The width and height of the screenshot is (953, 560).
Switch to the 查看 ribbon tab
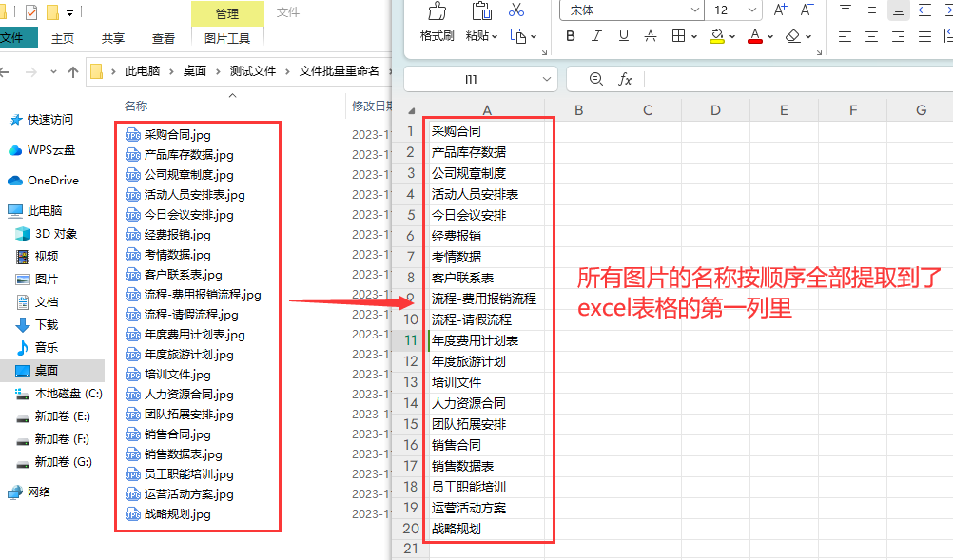164,39
